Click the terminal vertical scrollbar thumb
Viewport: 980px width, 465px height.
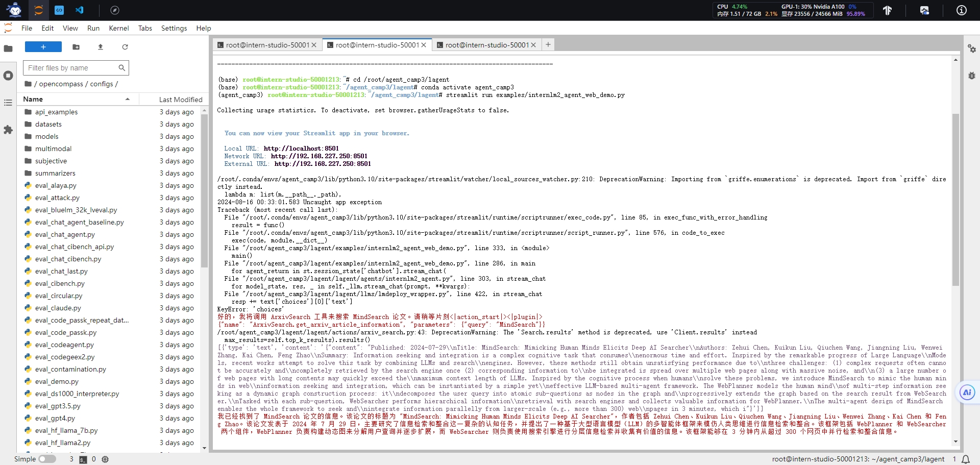coord(955,199)
